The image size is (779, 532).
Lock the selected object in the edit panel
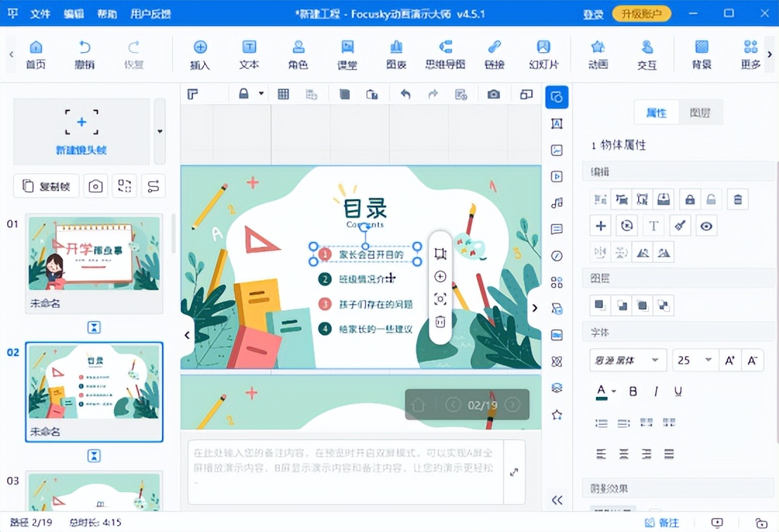(690, 199)
